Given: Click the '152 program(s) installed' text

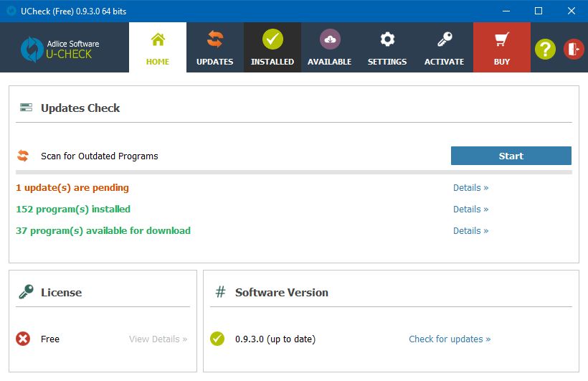Looking at the screenshot, I should [x=73, y=209].
